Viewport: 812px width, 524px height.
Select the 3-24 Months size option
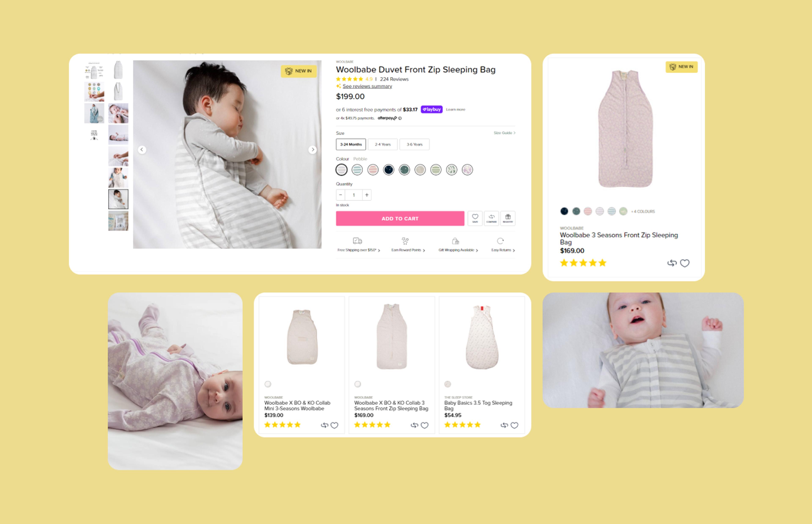click(x=351, y=144)
